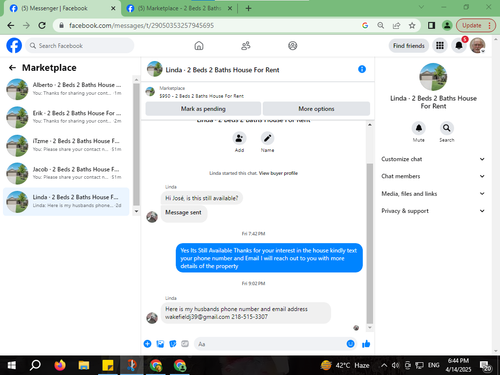The image size is (500, 375).
Task: Open more actions plus icon in composer
Action: [x=147, y=344]
